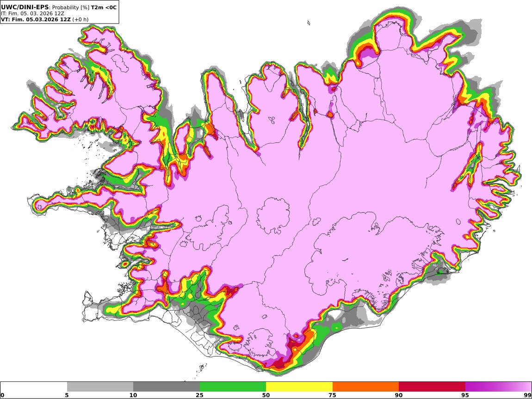Image resolution: width=532 pixels, height=399 pixels.
Task: Click the red 90-95 legend segment
Action: tap(432, 387)
